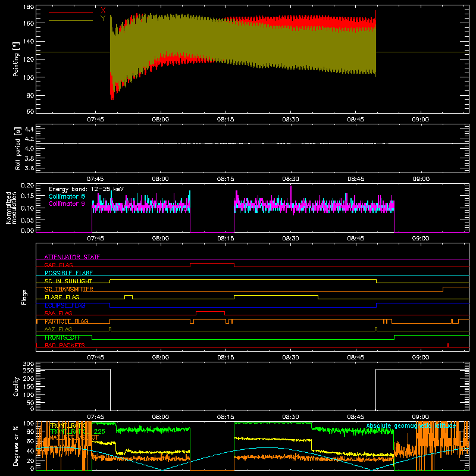The height and width of the screenshot is (476, 476).
Task: Select the SAA_FLAG label
Action: [x=58, y=313]
